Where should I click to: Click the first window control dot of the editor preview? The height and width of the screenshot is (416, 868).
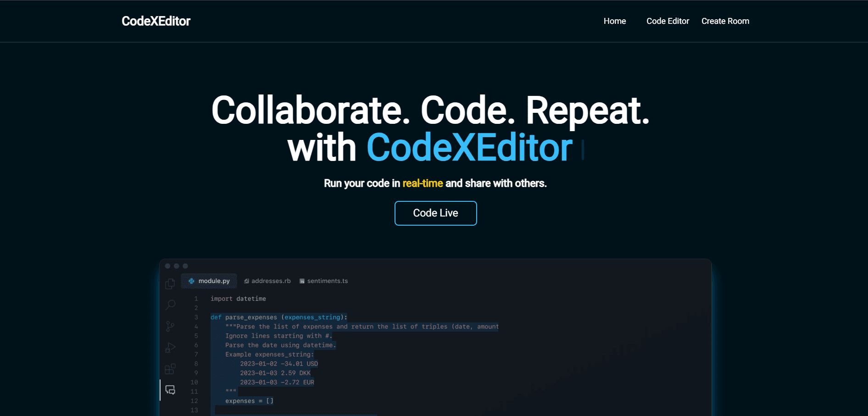[x=167, y=266]
